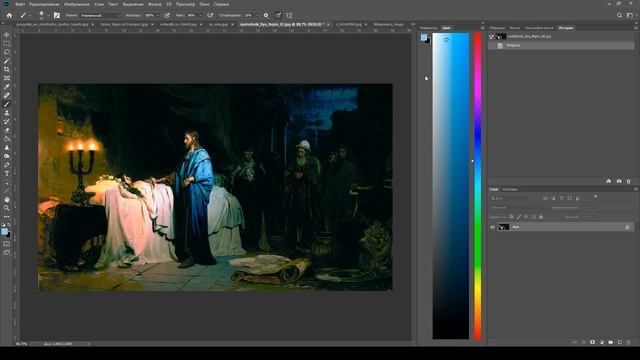Create new document from current state icon
This screenshot has height=360, width=640.
click(x=609, y=181)
